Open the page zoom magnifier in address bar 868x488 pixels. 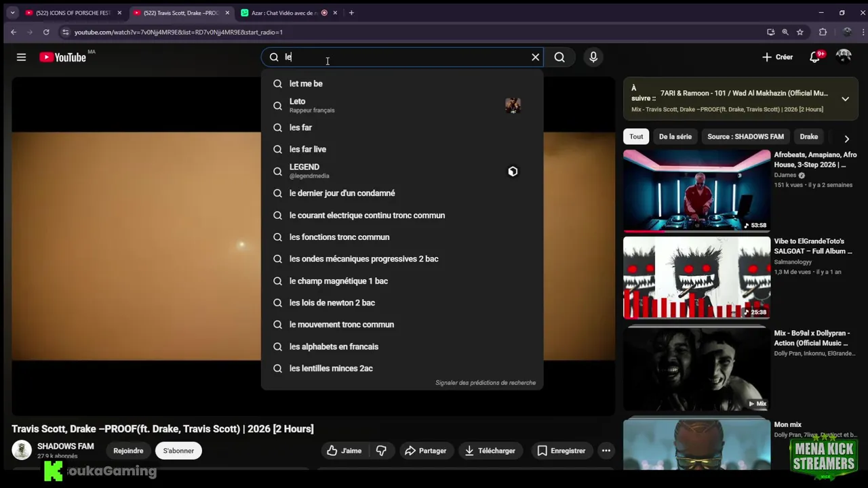[x=785, y=32]
